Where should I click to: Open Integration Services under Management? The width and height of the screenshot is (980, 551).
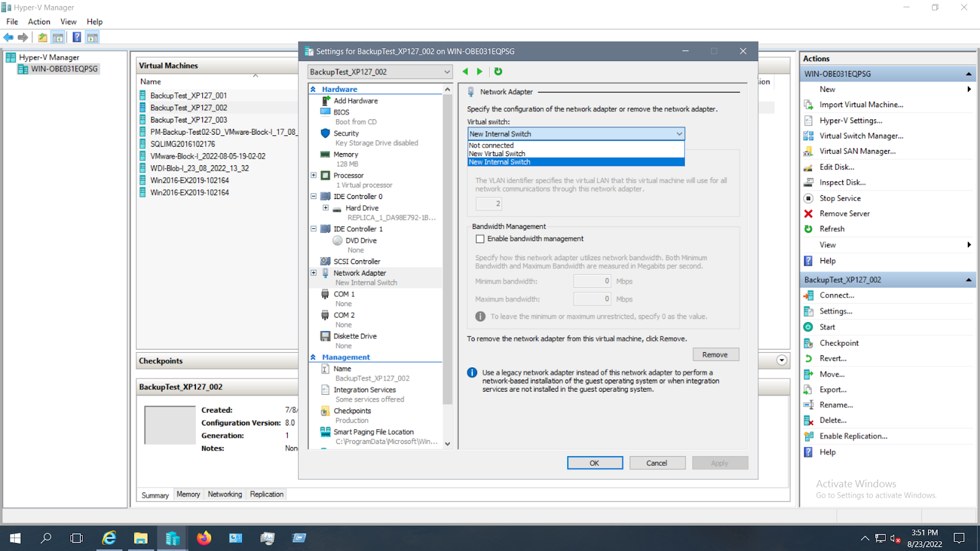(x=364, y=390)
